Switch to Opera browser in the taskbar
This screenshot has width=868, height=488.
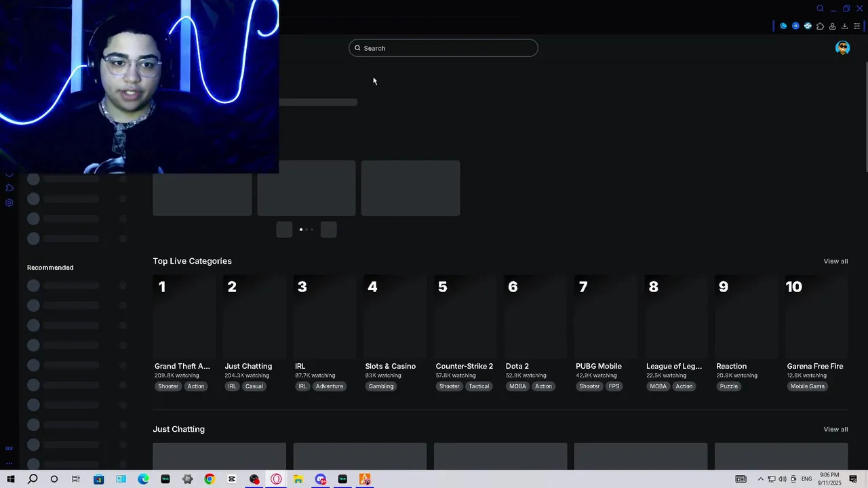tap(276, 479)
